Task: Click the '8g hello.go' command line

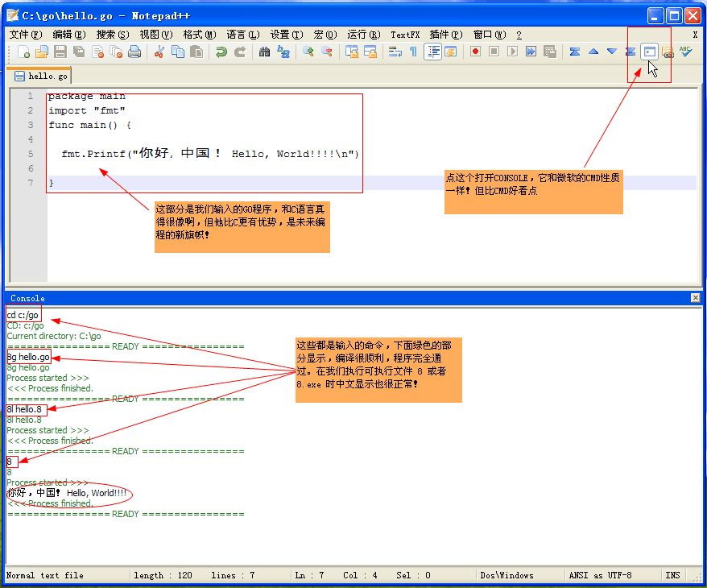Action: (x=28, y=357)
